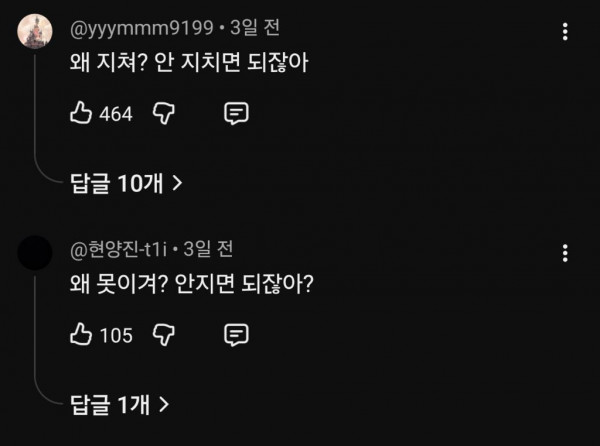Reply to the @yyymmm9199 comment
Image resolution: width=600 pixels, height=446 pixels.
pos(236,113)
